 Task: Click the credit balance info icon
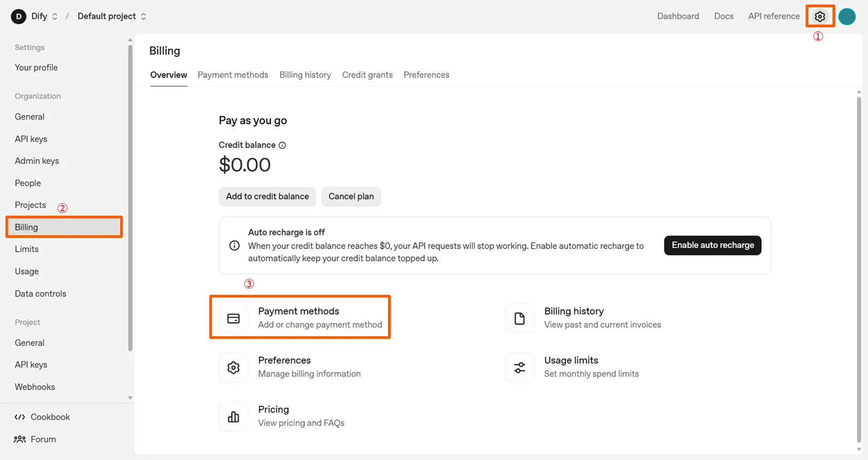282,145
